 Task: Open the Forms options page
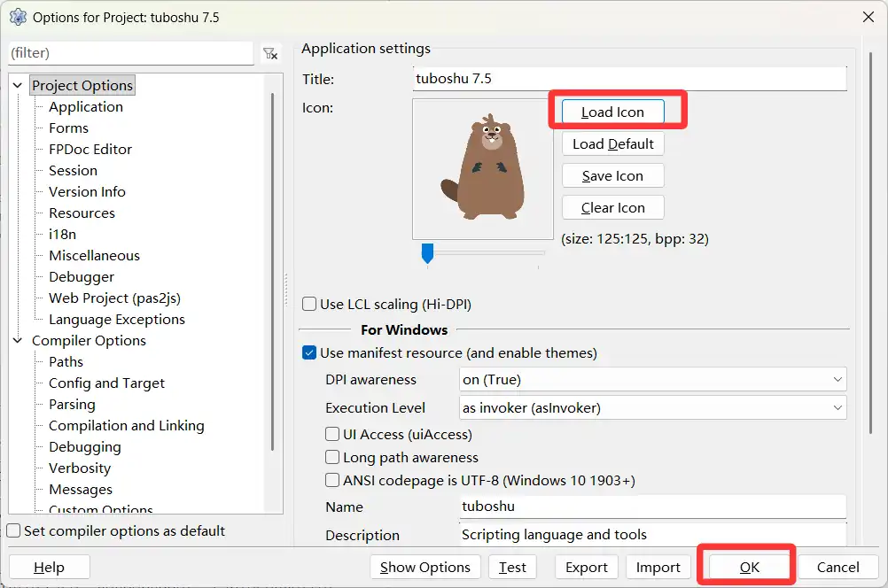click(x=68, y=128)
